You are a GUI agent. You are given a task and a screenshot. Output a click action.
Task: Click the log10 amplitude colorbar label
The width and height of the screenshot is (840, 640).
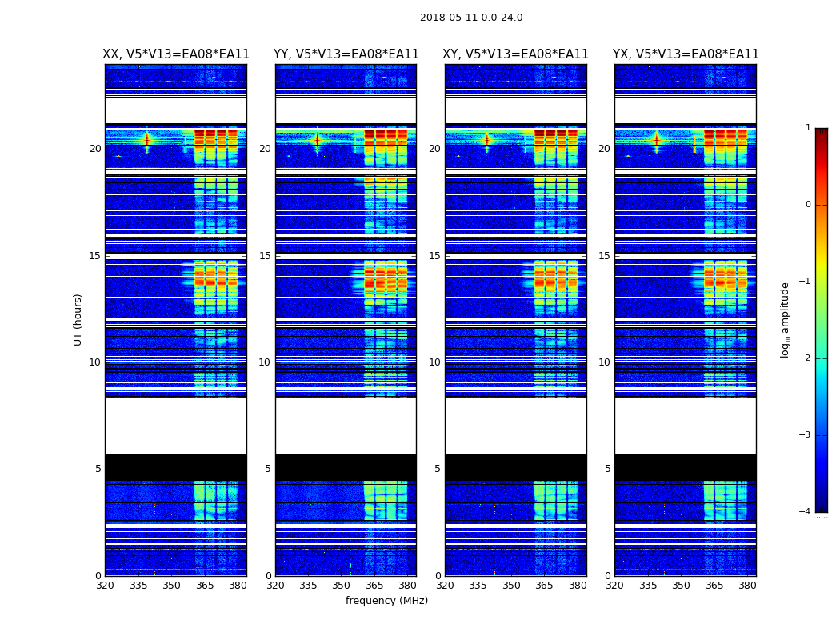[x=785, y=320]
